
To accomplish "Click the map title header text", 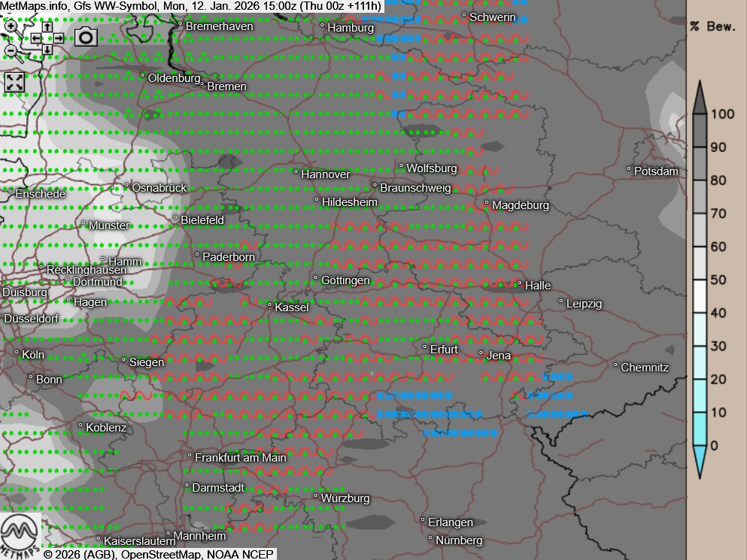I will [x=192, y=6].
